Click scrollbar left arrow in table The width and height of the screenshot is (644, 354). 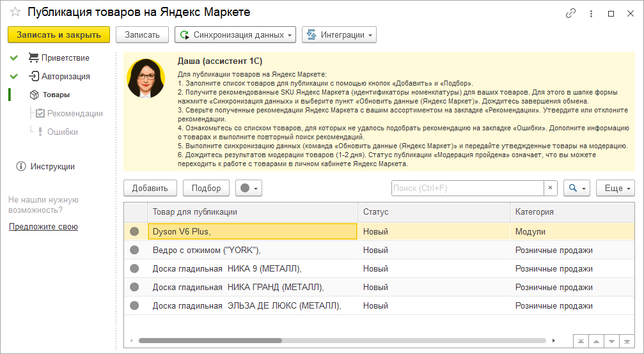pyautogui.click(x=132, y=341)
